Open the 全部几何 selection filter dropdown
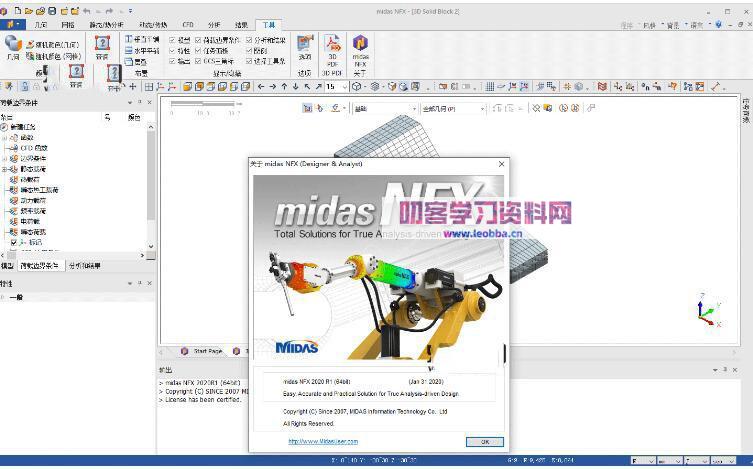 click(x=482, y=109)
